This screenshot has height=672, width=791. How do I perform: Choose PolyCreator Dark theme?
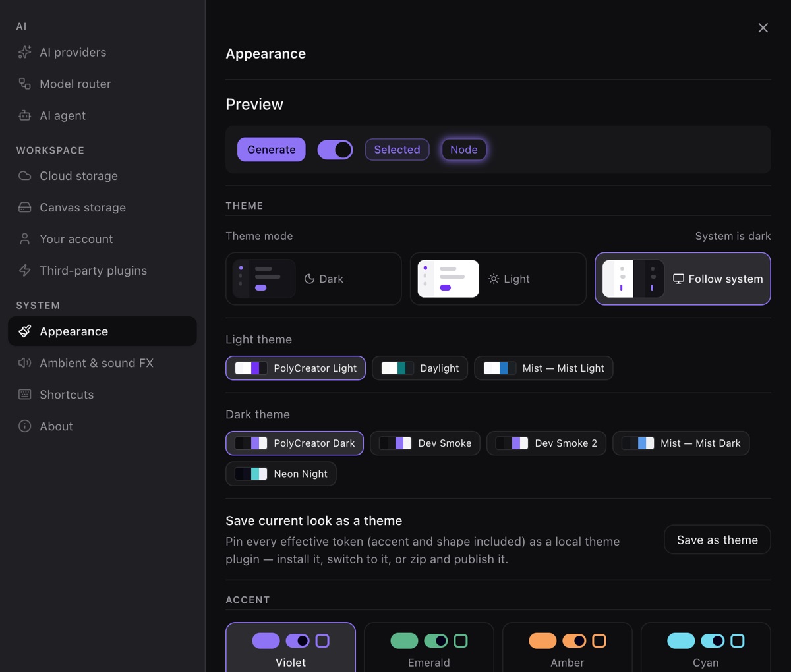(x=295, y=443)
